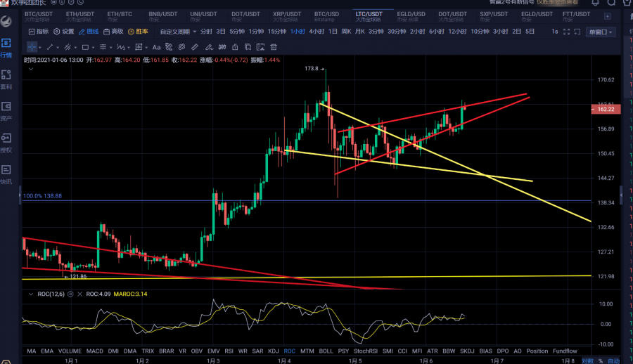The height and width of the screenshot is (364, 633).
Task: Open the 授权 authorization sidebar icon
Action: click(6, 143)
